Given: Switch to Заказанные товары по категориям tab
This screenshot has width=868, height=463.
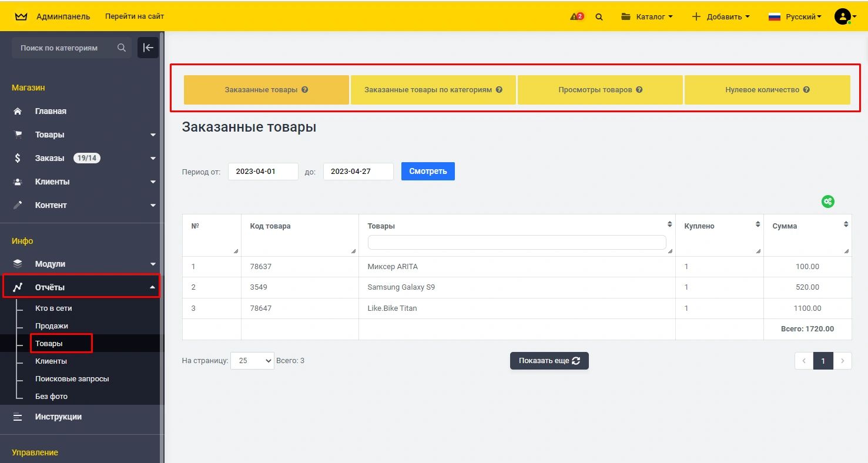Looking at the screenshot, I should (x=433, y=90).
